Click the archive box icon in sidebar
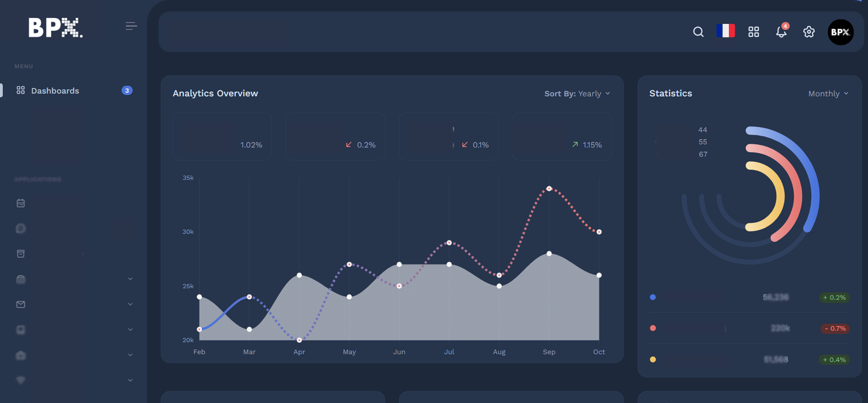Viewport: 868px width, 403px height. pos(21,254)
